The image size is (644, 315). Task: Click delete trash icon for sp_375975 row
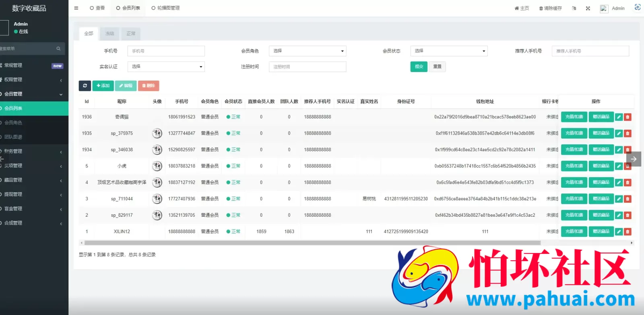(627, 133)
